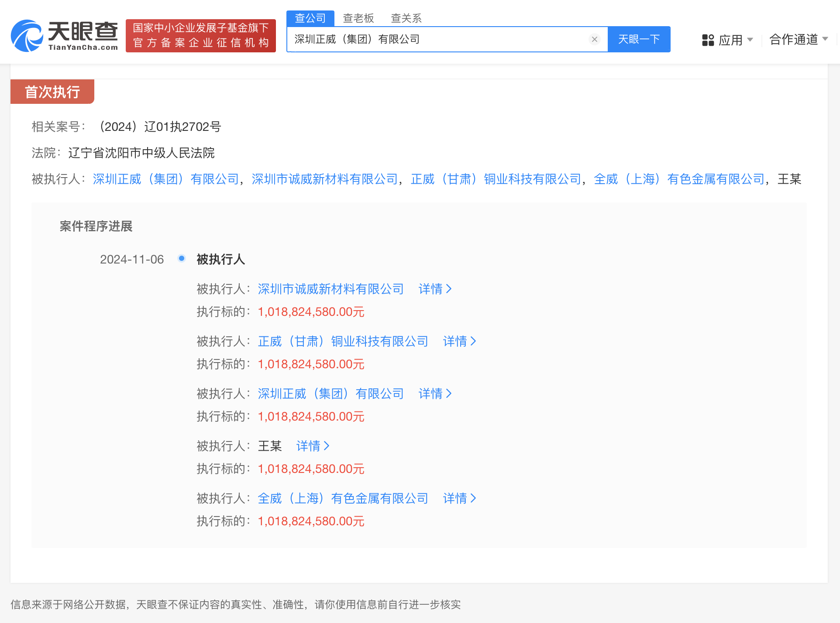The width and height of the screenshot is (840, 623).
Task: Click the 首次执行 red label
Action: pos(52,92)
